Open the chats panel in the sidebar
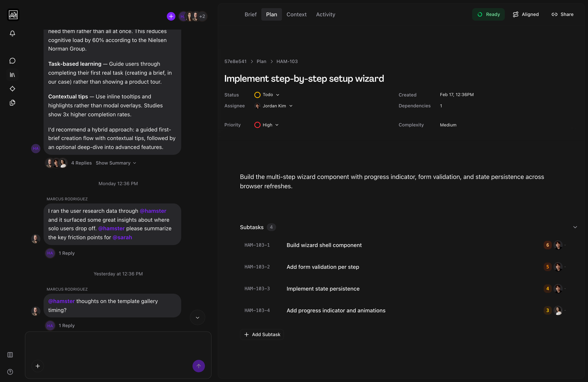588x382 pixels. coord(12,60)
